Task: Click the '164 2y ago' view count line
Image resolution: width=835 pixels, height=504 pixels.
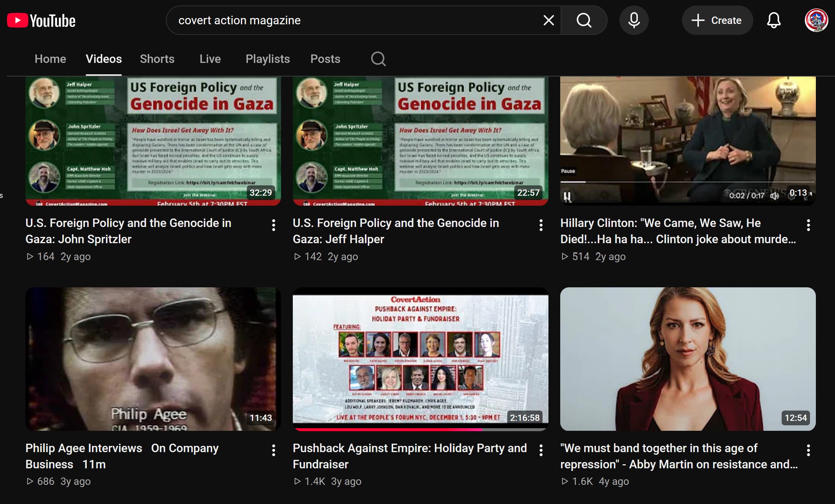Action: point(58,256)
